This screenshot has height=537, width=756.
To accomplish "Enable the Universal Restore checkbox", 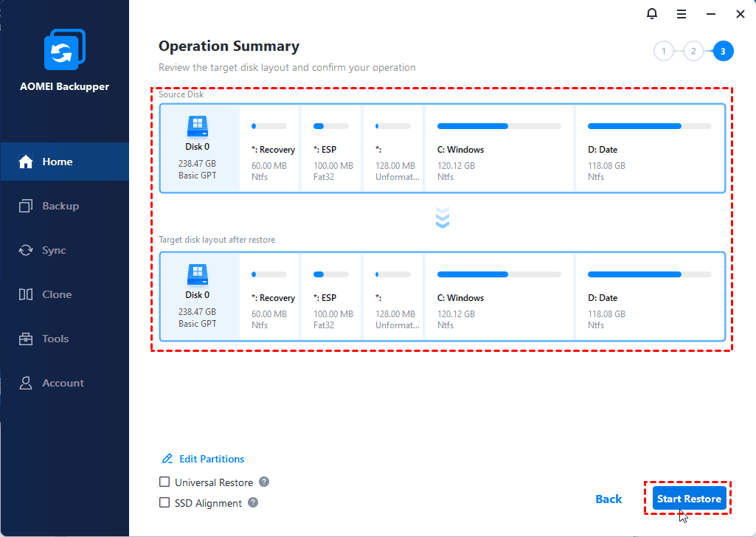I will point(165,482).
